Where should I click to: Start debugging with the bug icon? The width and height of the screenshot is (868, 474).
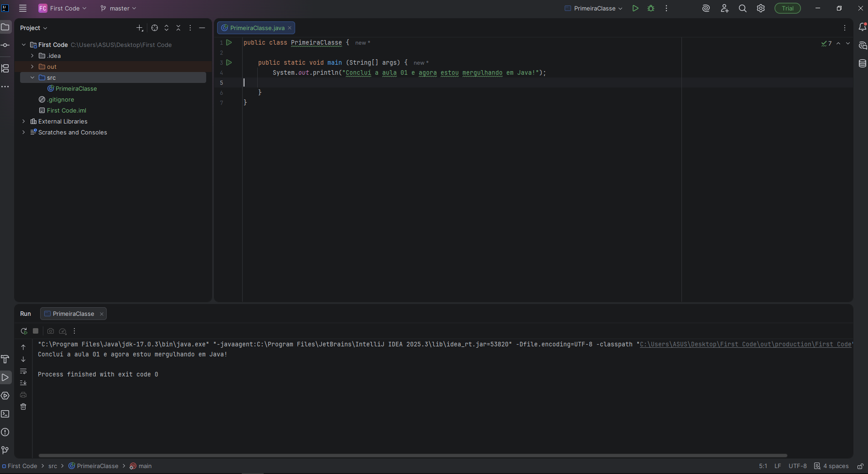pyautogui.click(x=651, y=8)
